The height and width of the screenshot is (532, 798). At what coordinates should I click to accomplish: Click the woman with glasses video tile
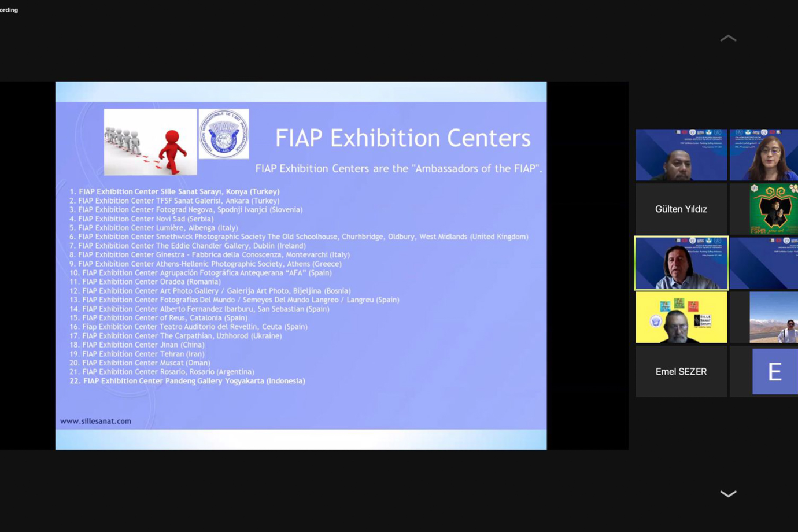pos(763,155)
